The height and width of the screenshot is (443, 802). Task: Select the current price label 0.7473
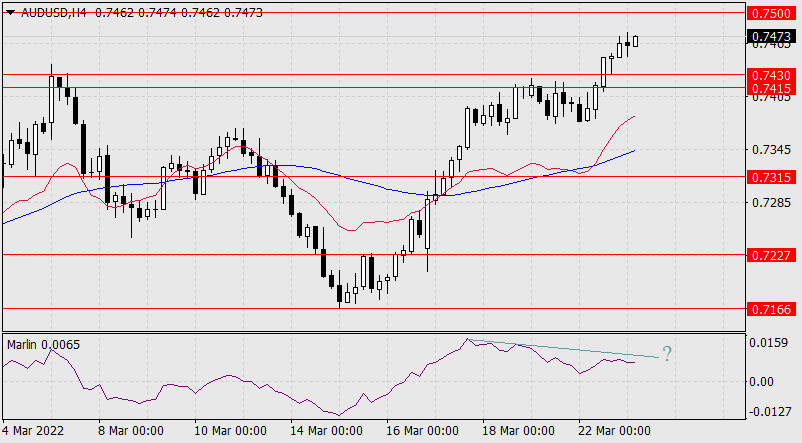(772, 37)
